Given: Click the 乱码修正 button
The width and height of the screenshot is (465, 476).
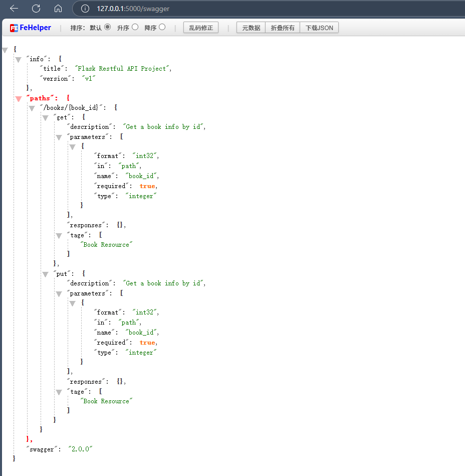Looking at the screenshot, I should tap(201, 28).
